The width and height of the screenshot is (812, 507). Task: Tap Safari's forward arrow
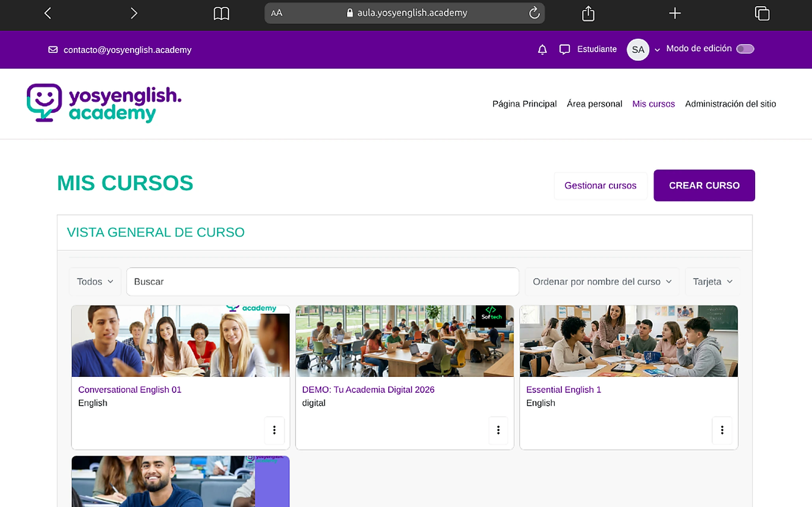click(134, 13)
